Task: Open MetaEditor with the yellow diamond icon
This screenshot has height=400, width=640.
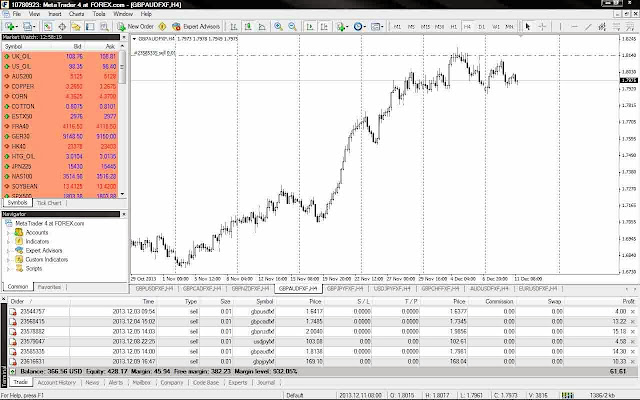Action: [162, 27]
